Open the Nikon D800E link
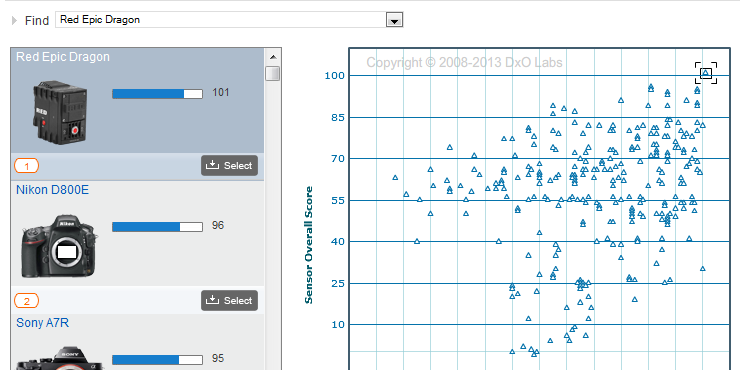The width and height of the screenshot is (740, 370). click(x=52, y=190)
